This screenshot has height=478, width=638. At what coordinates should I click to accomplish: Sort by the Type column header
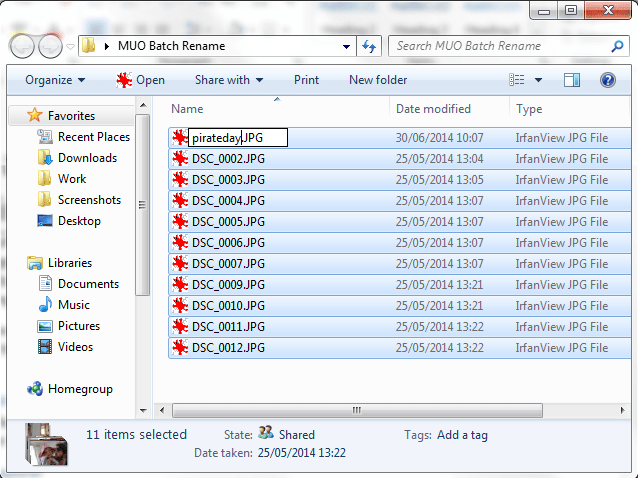point(529,109)
